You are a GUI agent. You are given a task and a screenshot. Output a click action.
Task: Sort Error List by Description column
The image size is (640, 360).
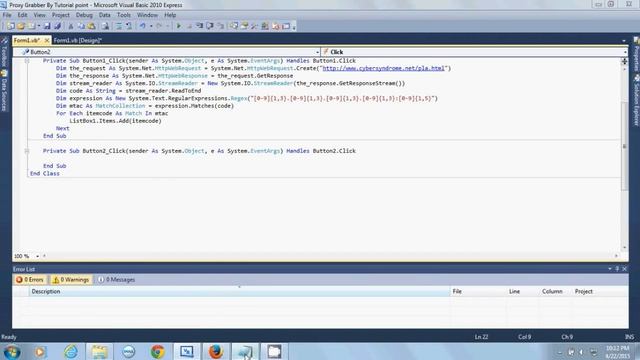click(240, 291)
